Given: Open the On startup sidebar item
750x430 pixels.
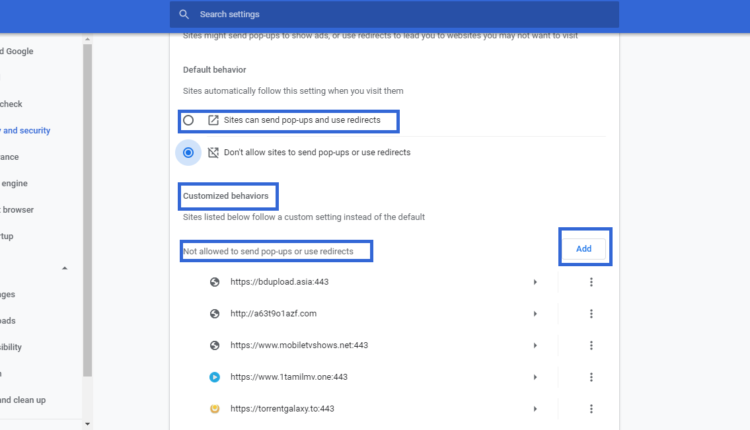Looking at the screenshot, I should point(7,236).
